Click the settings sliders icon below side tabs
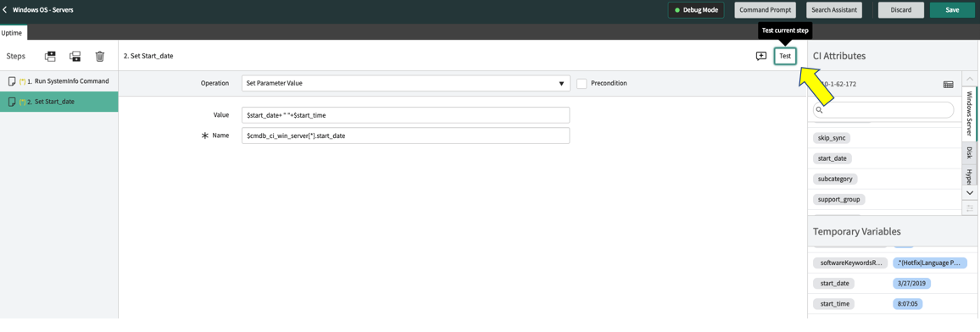 (970, 207)
